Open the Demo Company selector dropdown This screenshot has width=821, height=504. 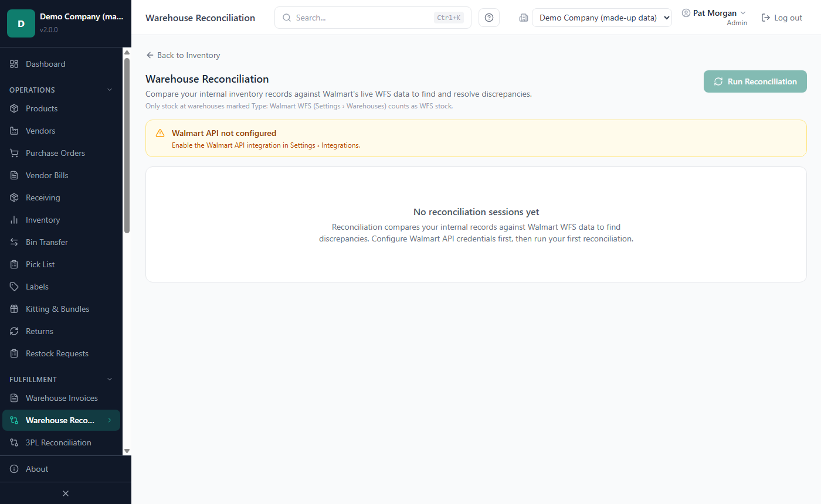click(x=602, y=18)
